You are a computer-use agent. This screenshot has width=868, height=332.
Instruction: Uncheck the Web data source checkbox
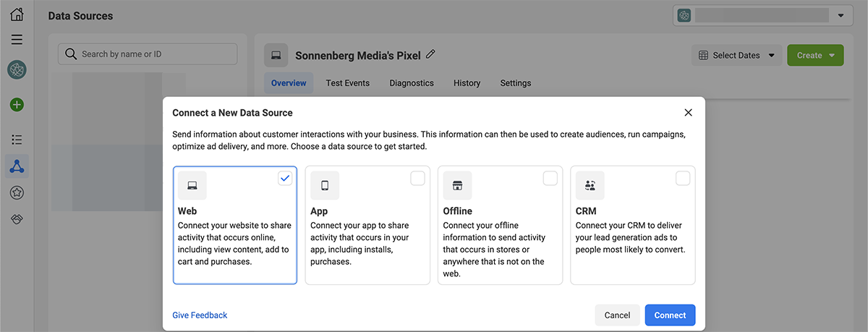pyautogui.click(x=285, y=179)
